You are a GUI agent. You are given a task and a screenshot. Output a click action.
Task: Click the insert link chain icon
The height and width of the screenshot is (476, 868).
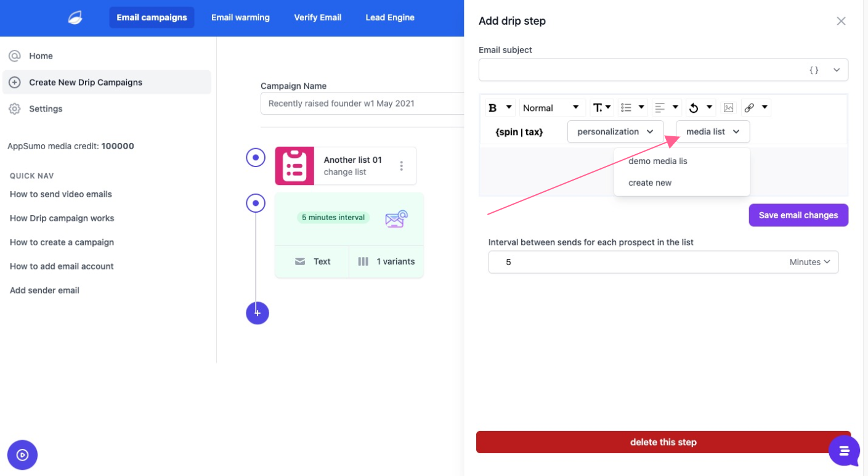[749, 108]
